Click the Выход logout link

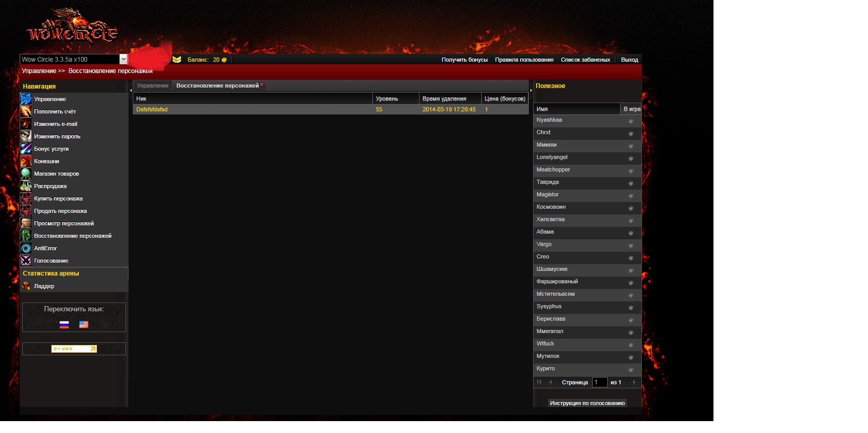pyautogui.click(x=629, y=60)
